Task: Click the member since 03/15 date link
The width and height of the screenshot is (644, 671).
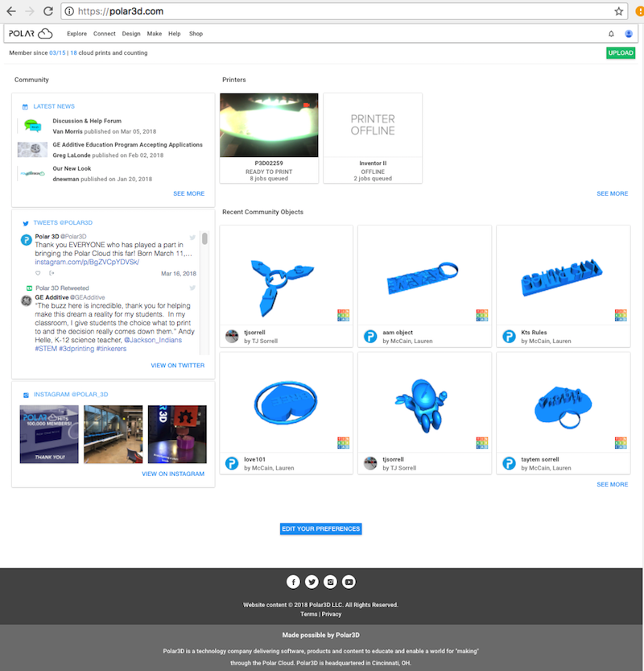Action: click(x=57, y=52)
